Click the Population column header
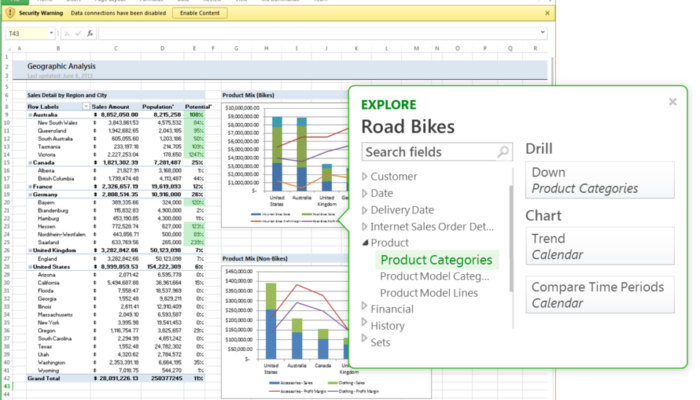The width and height of the screenshot is (700, 400). pos(158,107)
